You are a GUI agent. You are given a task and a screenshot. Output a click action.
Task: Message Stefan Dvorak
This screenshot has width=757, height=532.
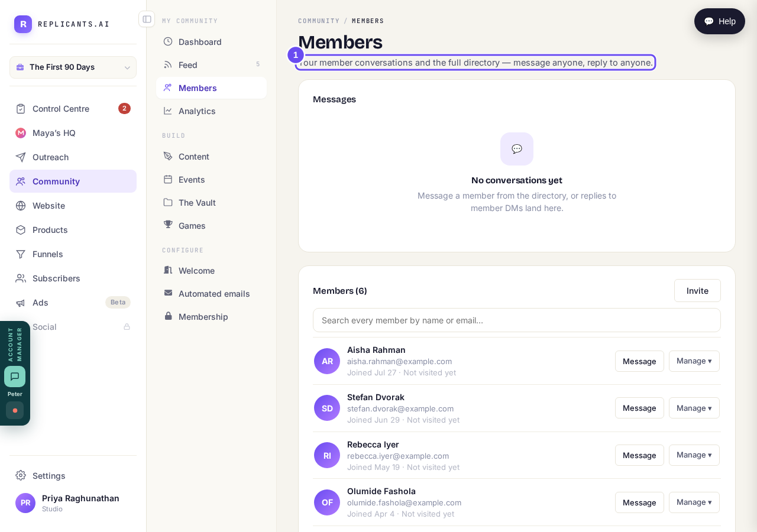point(639,408)
